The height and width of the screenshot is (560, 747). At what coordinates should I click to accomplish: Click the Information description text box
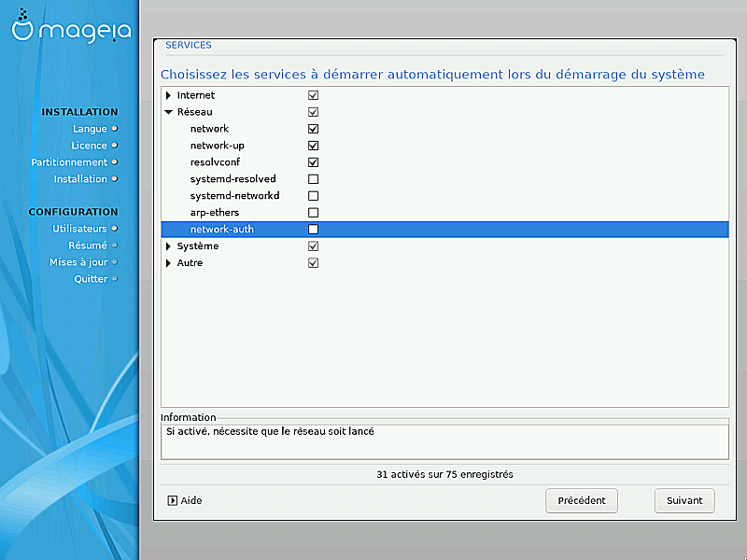coord(444,441)
